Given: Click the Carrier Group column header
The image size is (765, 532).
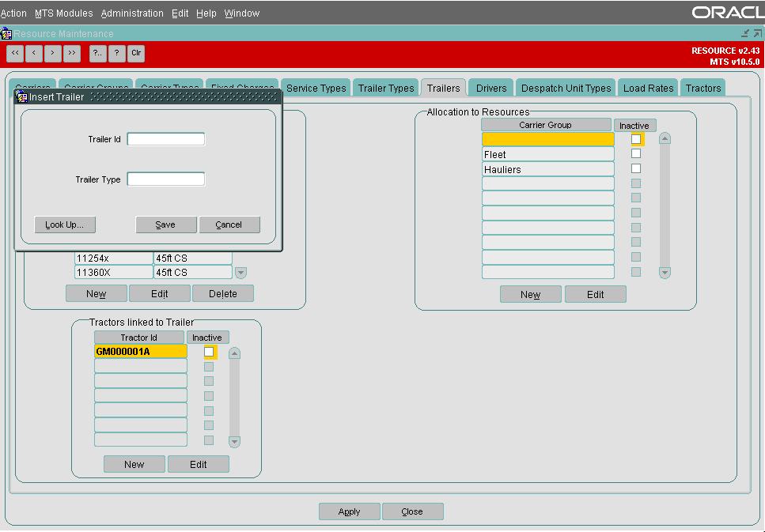Looking at the screenshot, I should click(546, 125).
